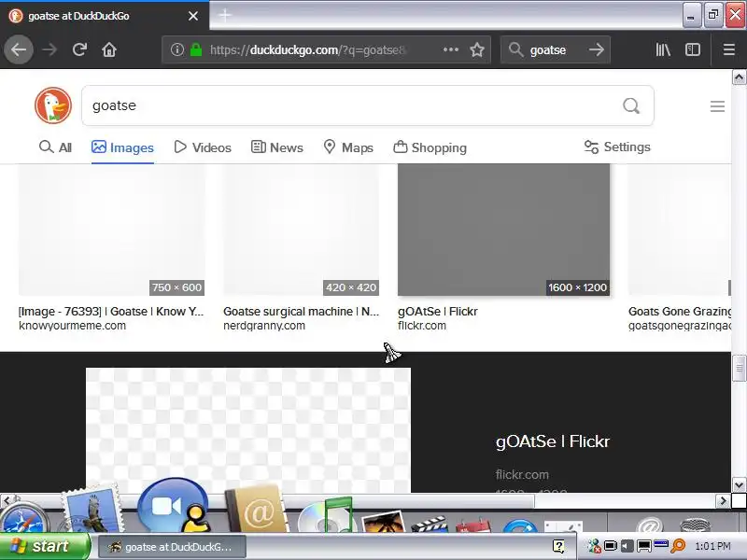Bookmark this page with the star
The image size is (747, 560).
[477, 49]
